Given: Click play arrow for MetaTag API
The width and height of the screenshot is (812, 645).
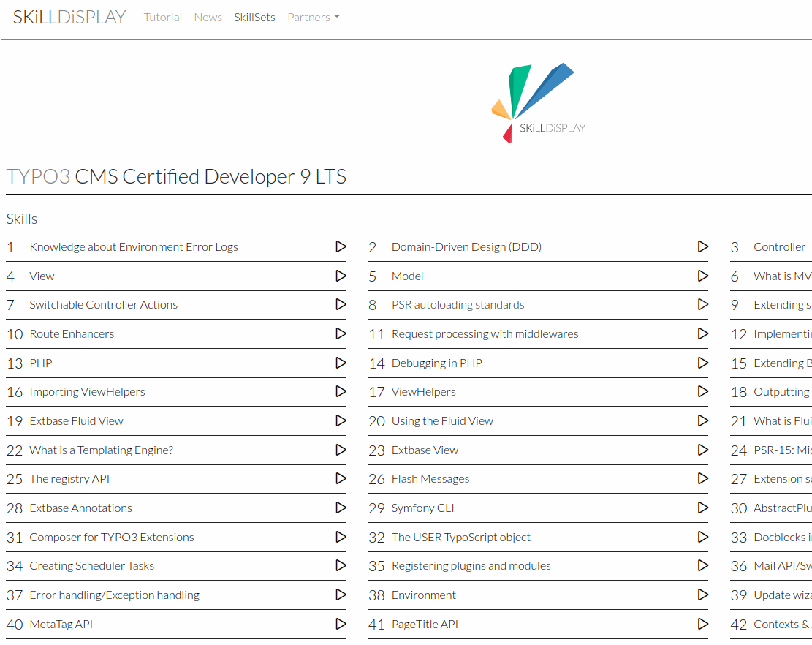Looking at the screenshot, I should [341, 624].
